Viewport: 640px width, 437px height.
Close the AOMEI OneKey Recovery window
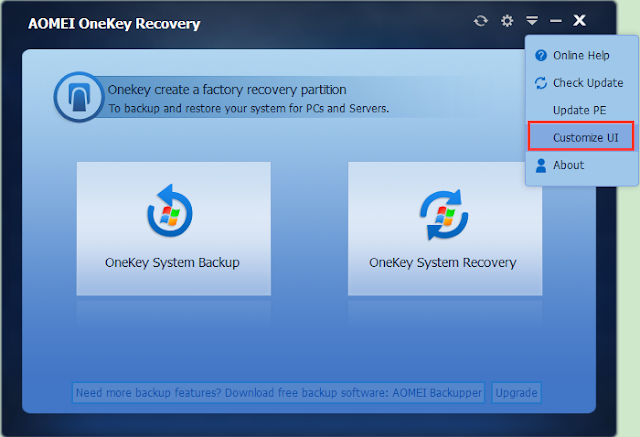(x=579, y=20)
